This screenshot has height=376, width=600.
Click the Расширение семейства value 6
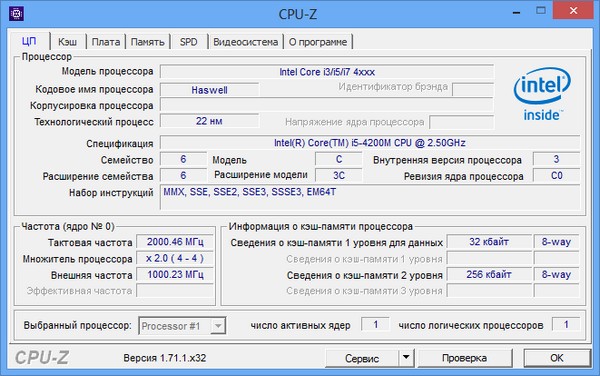(183, 176)
